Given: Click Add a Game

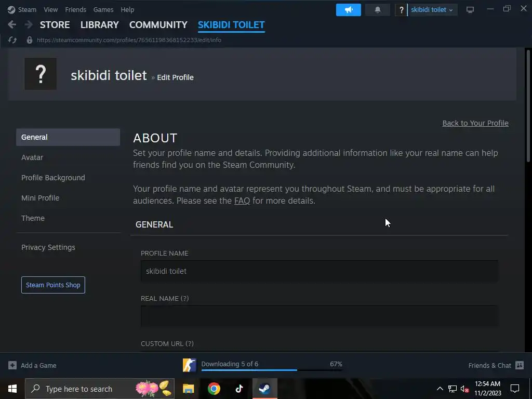Looking at the screenshot, I should [38, 365].
